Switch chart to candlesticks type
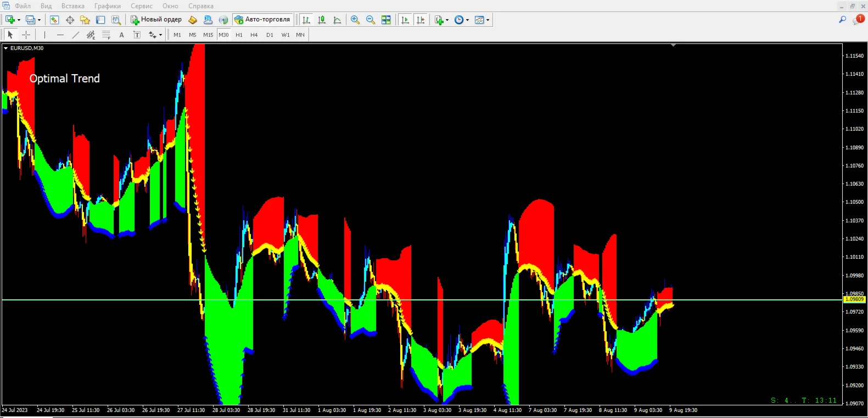This screenshot has width=868, height=418. 322,20
